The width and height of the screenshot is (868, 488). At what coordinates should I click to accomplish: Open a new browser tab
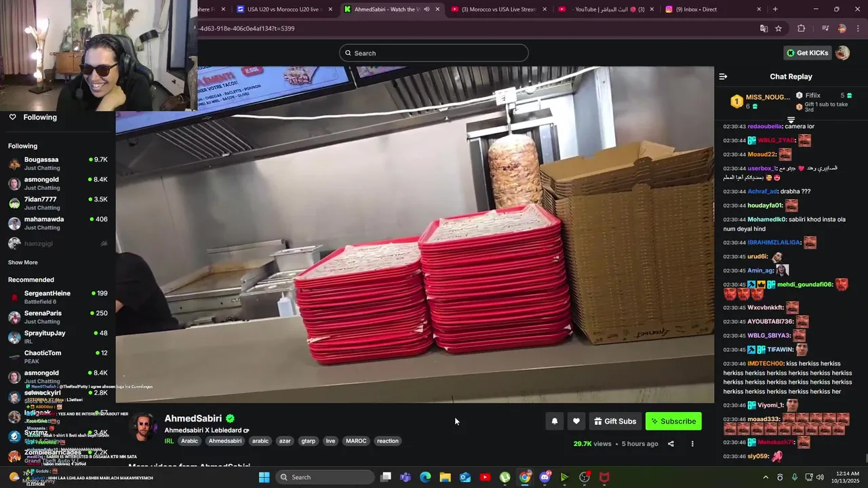pos(775,9)
